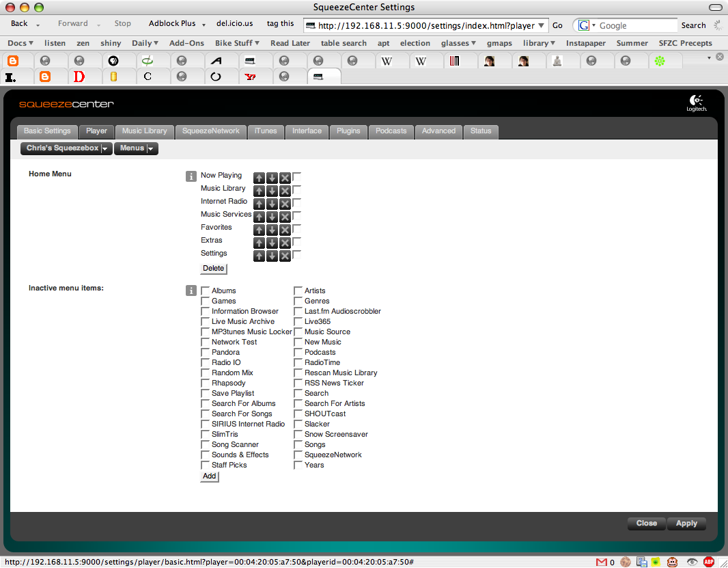728x568 pixels.
Task: Move Music Library up in Home Menu
Action: click(x=259, y=191)
